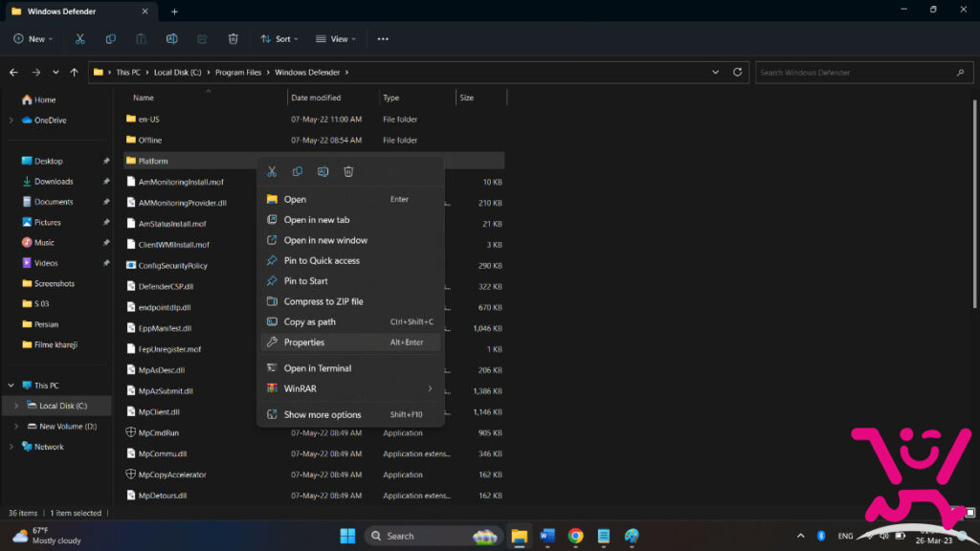Image resolution: width=980 pixels, height=551 pixels.
Task: Select Downloads in the sidebar
Action: [54, 182]
